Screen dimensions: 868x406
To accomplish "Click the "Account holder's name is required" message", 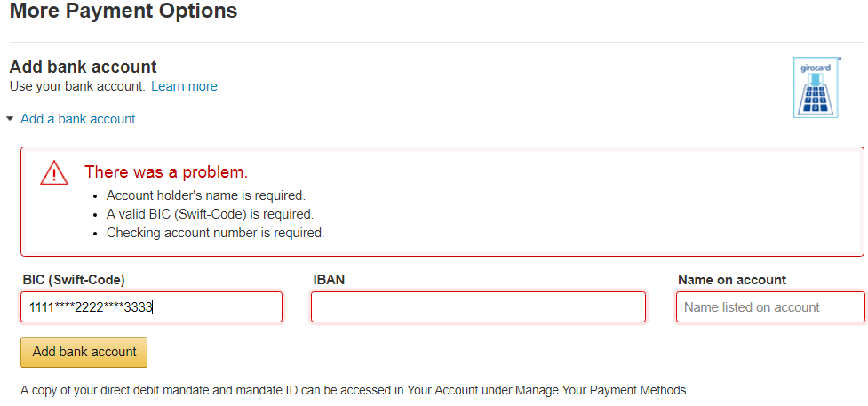I will (x=205, y=195).
